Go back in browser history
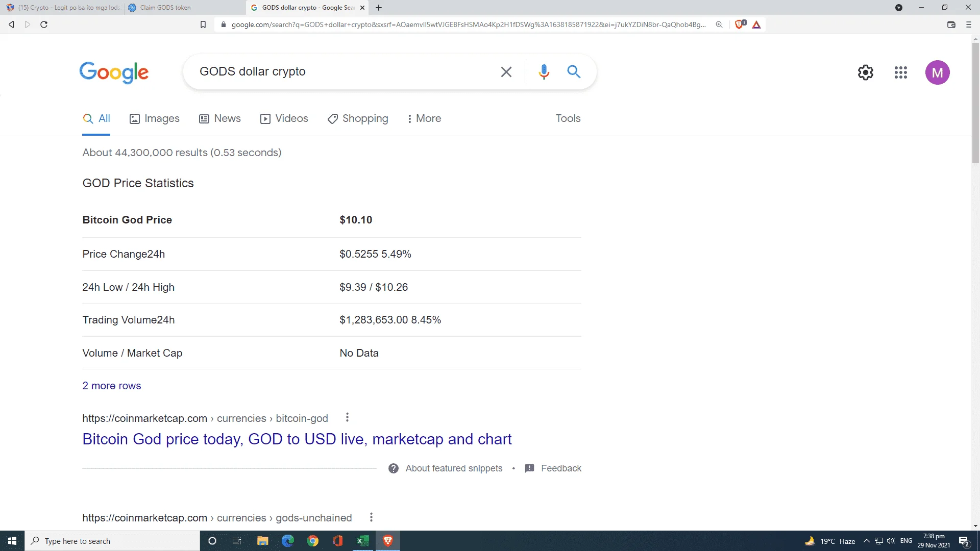This screenshot has width=980, height=551. tap(11, 24)
